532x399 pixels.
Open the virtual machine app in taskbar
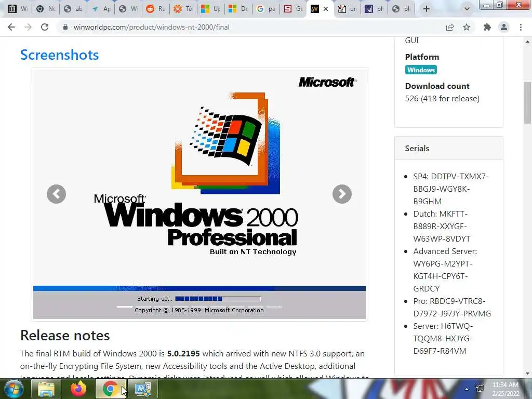143,389
